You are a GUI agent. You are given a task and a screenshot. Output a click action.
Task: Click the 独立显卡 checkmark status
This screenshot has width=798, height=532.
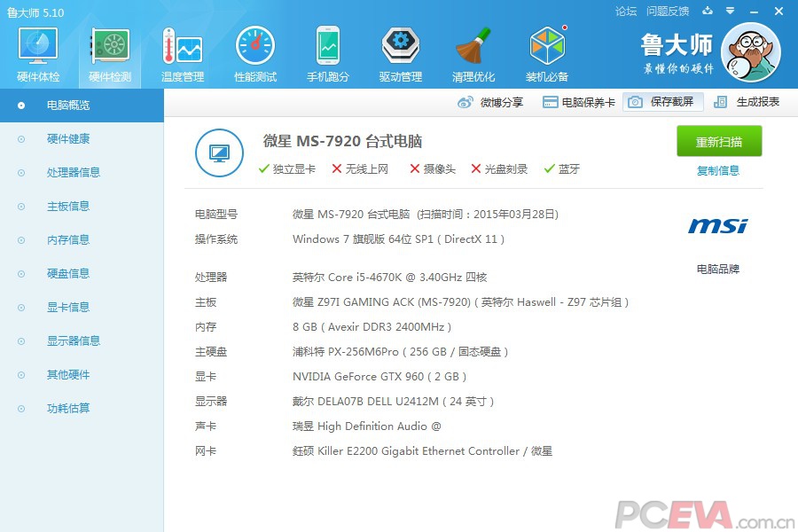click(287, 169)
